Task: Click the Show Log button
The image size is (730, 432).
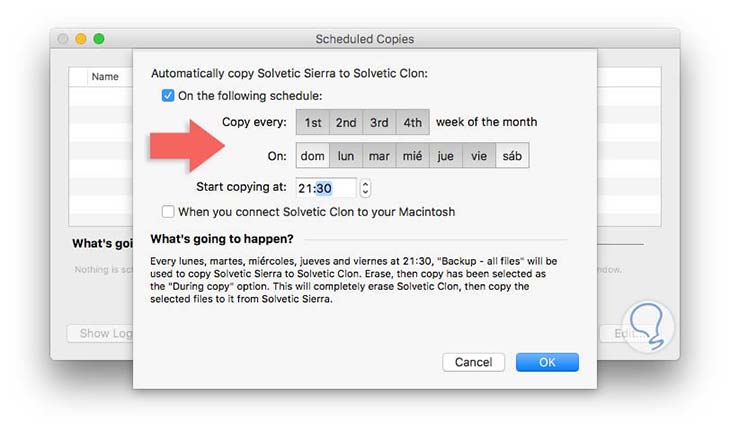Action: point(98,334)
